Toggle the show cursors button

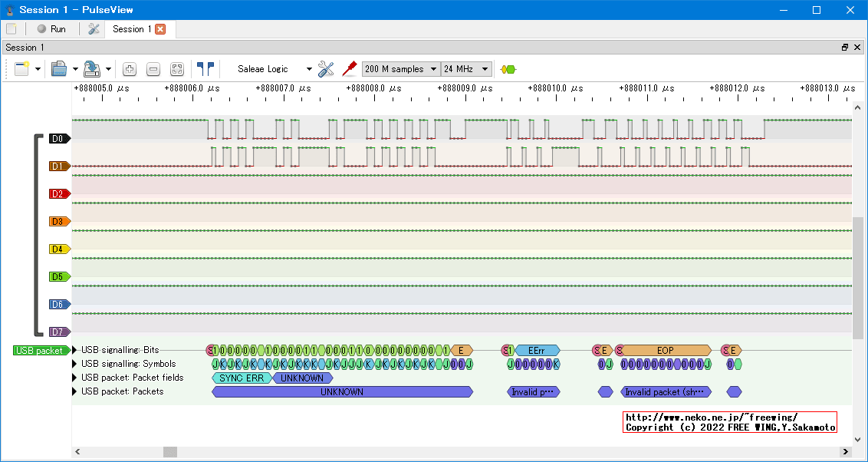coord(205,69)
